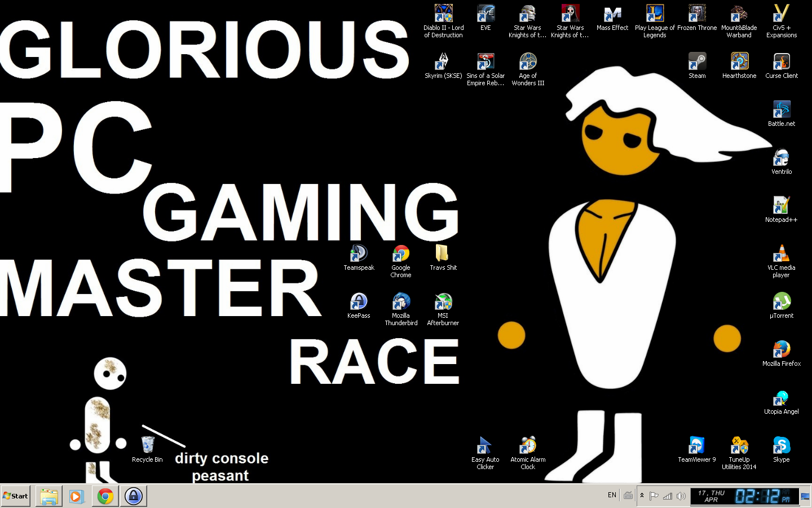Switch to Chrome via its taskbar button

[x=105, y=496]
